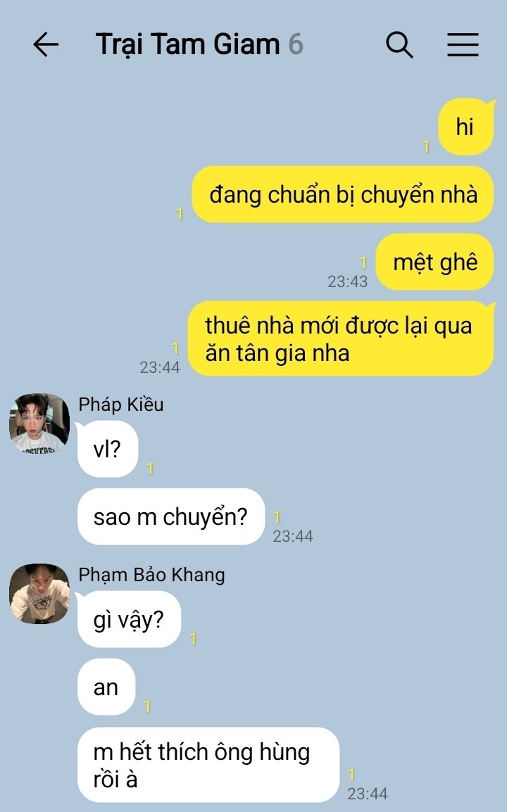Select the yellow "hi" message bubble
Image resolution: width=507 pixels, height=812 pixels.
coord(465,127)
